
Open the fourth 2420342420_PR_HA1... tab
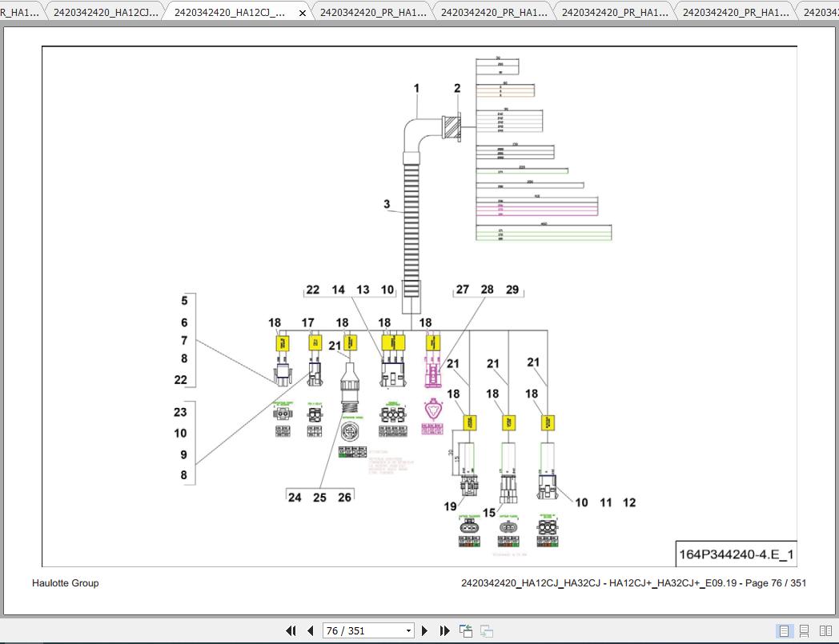coord(736,12)
